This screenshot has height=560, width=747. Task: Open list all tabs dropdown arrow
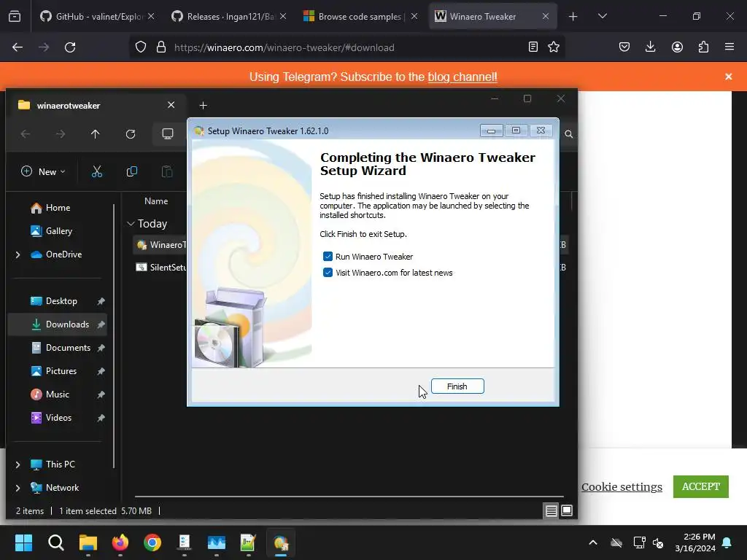[602, 16]
